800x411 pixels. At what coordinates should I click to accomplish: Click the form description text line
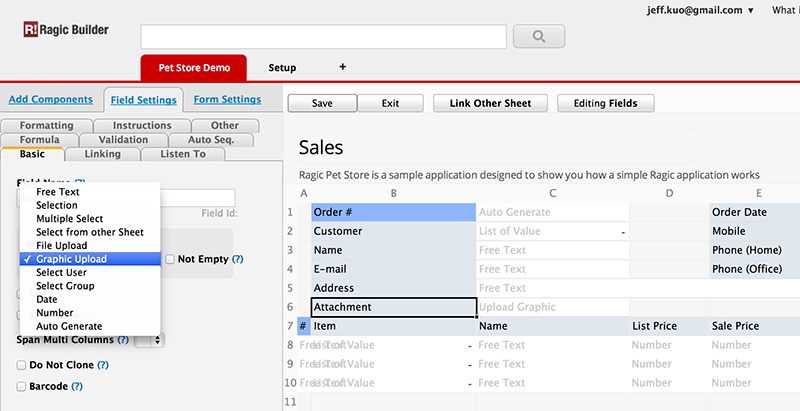point(529,175)
